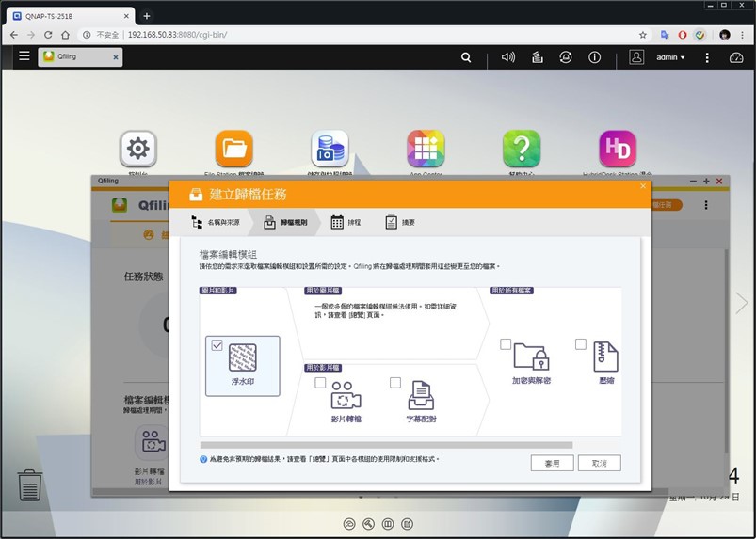756x539 pixels.
Task: Open the Chrome profile avatar
Action: pos(724,35)
